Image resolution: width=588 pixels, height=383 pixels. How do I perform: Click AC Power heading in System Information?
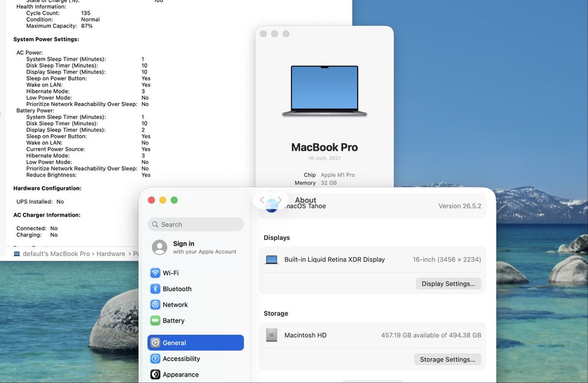click(29, 52)
